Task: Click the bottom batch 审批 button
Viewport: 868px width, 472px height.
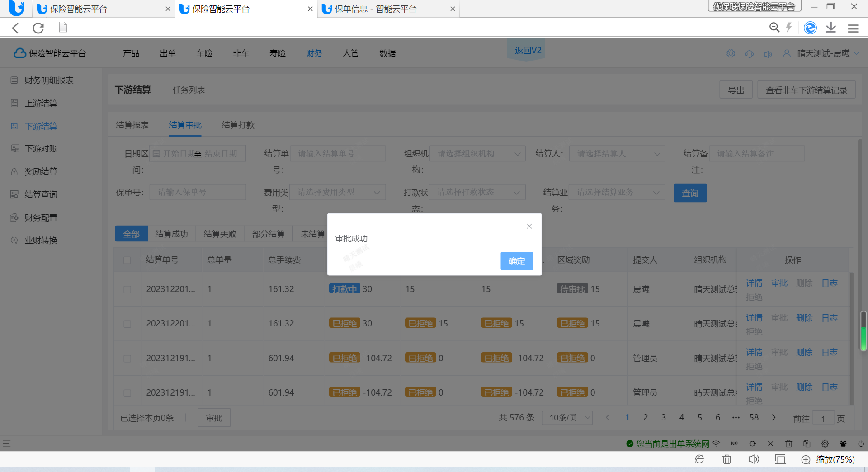Action: click(214, 418)
